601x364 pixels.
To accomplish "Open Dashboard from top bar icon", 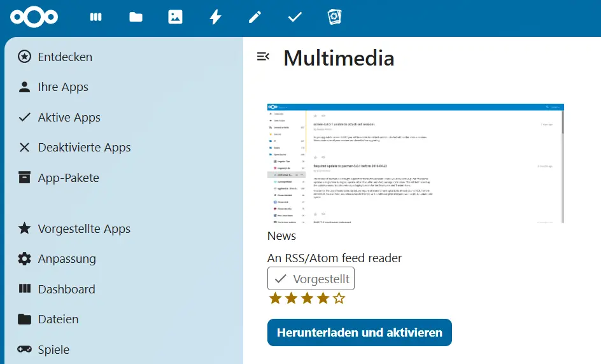I will 96,17.
